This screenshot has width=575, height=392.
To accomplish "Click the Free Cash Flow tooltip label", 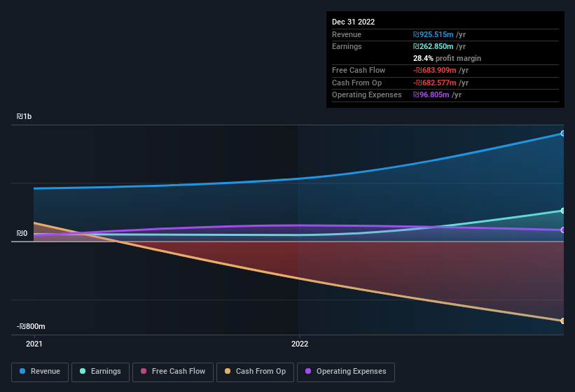I will tap(359, 70).
